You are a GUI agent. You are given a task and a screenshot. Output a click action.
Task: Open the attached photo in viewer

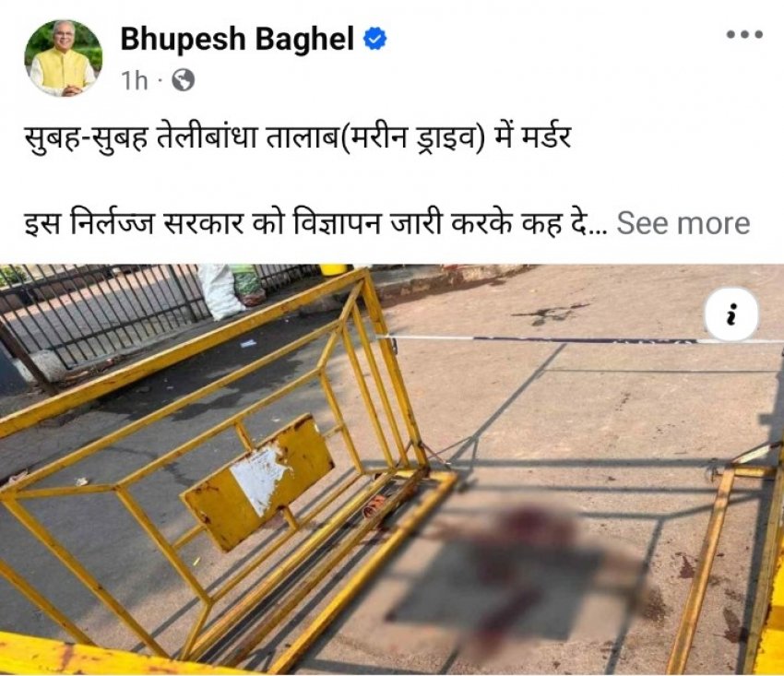point(392,469)
